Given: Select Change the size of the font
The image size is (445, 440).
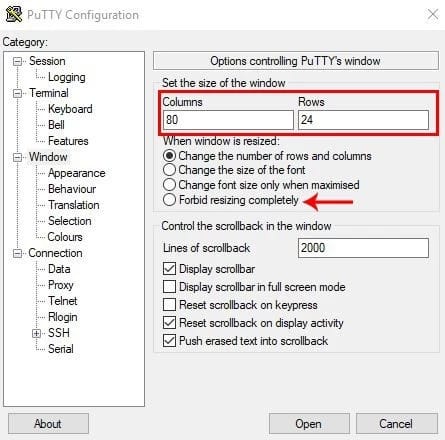Looking at the screenshot, I should tap(169, 170).
